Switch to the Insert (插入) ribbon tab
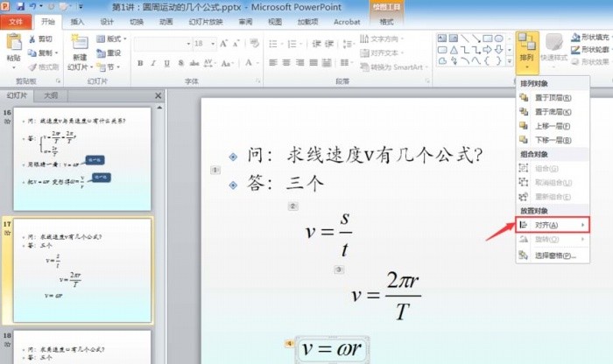This screenshot has width=613, height=364. coord(77,22)
